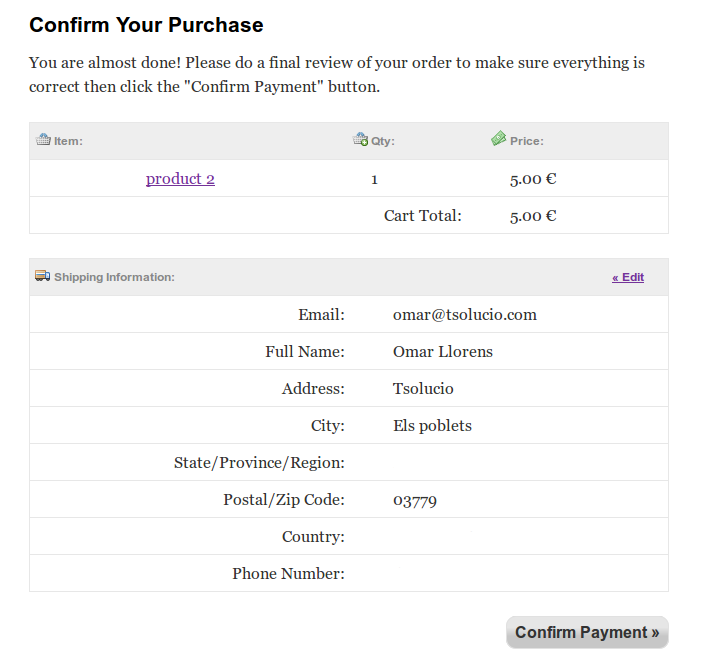Click the quantity icon beside Qty header
The width and height of the screenshot is (707, 671).
[x=361, y=140]
